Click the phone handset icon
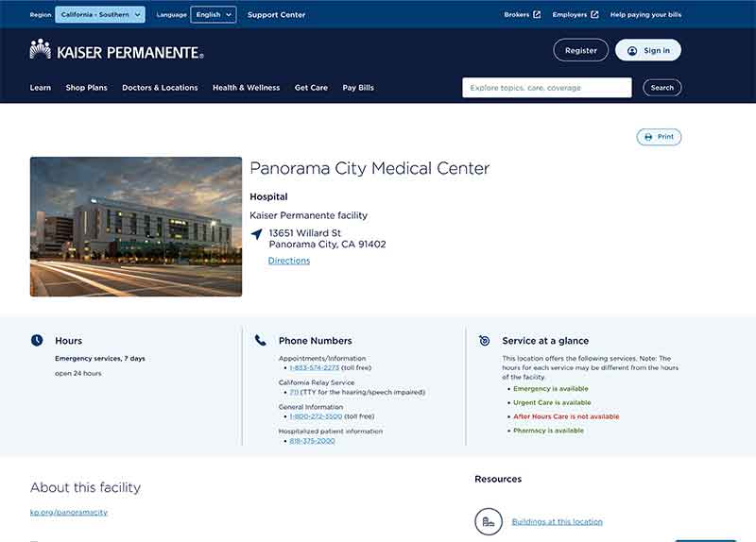756x542 pixels. [x=260, y=340]
